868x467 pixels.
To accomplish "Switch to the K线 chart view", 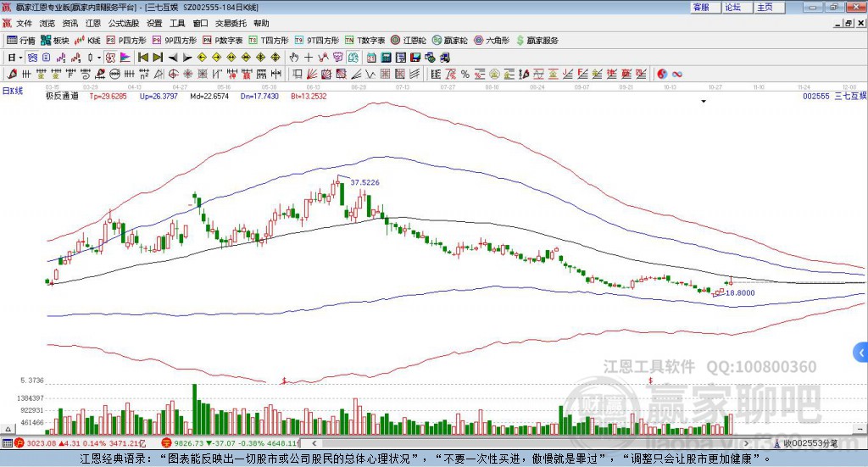I will pos(87,41).
